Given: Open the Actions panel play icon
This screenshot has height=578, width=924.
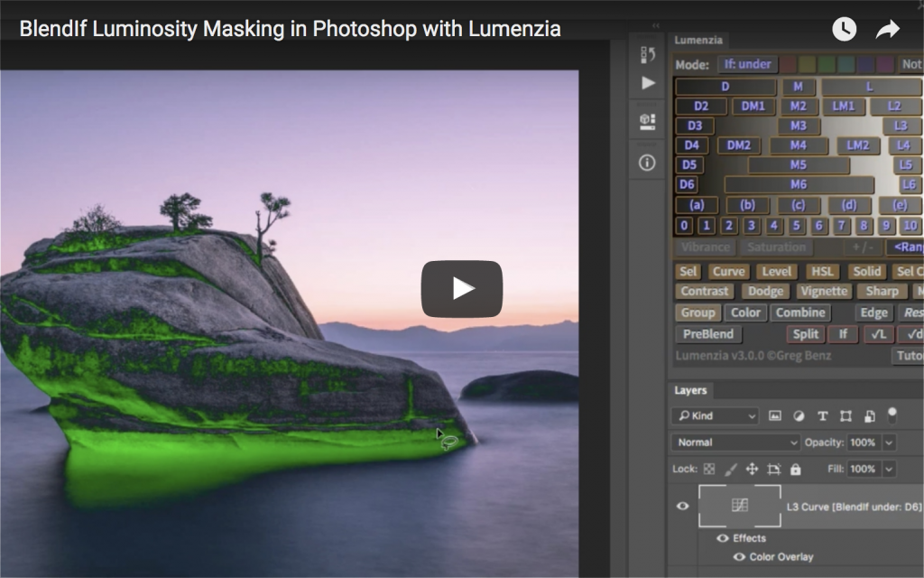Looking at the screenshot, I should [x=648, y=83].
